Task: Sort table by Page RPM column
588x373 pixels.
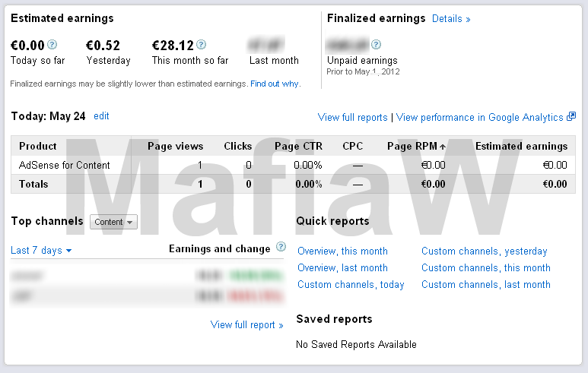Action: coord(416,146)
